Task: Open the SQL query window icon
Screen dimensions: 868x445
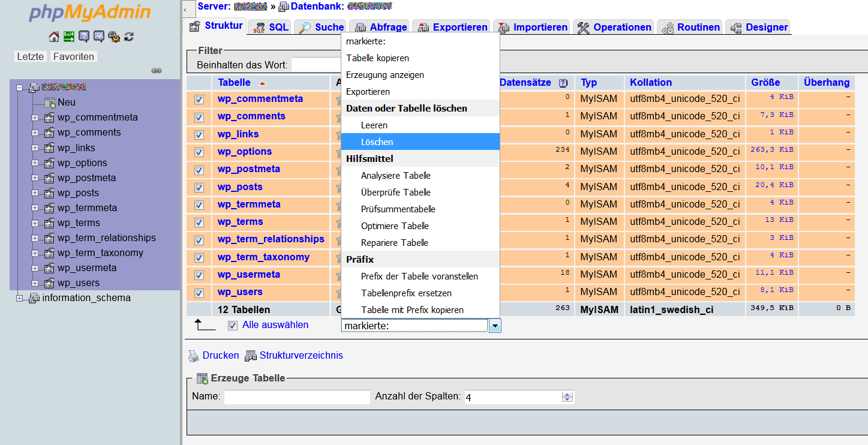Action: coord(99,37)
